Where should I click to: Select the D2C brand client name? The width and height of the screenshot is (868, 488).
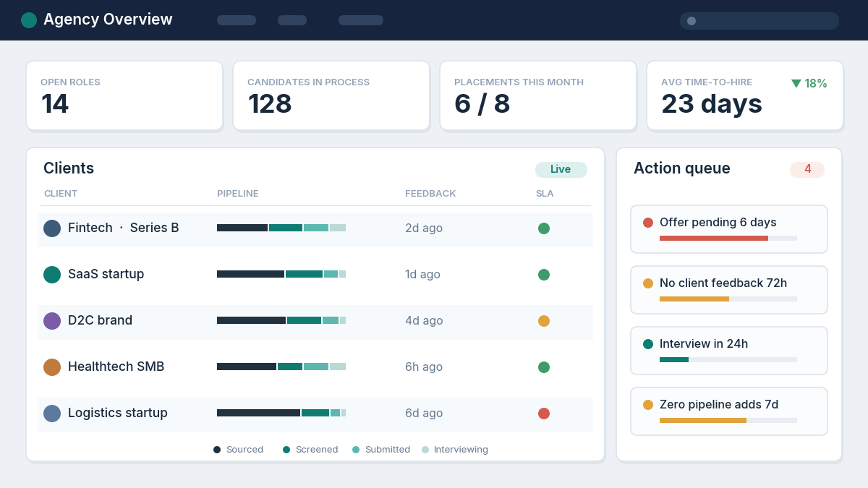(x=101, y=320)
